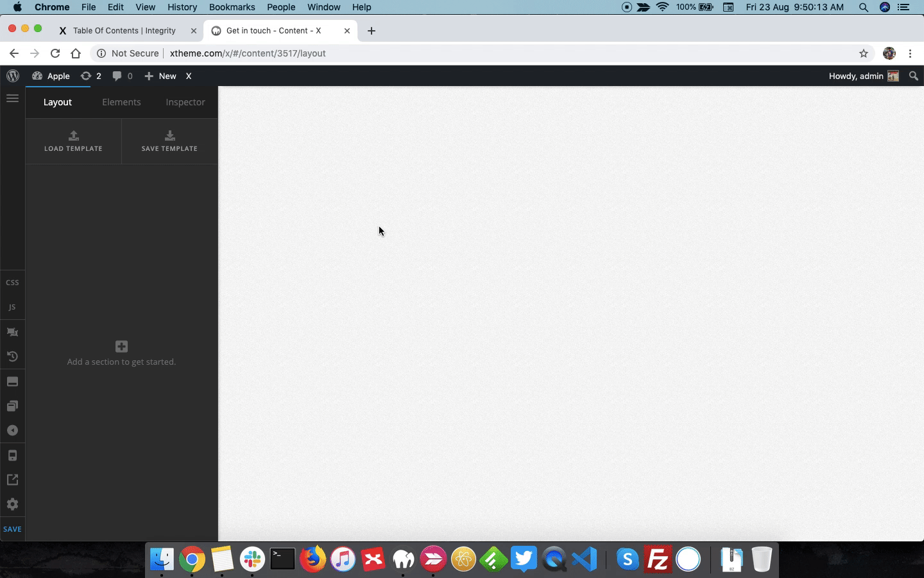Open the Chrome profile avatar
The height and width of the screenshot is (578, 924).
(x=889, y=53)
